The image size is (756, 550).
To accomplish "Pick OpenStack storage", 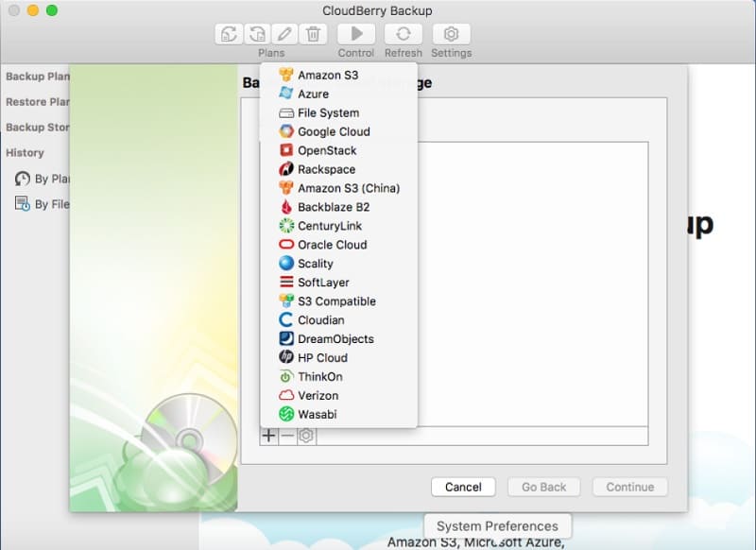I will (338, 150).
